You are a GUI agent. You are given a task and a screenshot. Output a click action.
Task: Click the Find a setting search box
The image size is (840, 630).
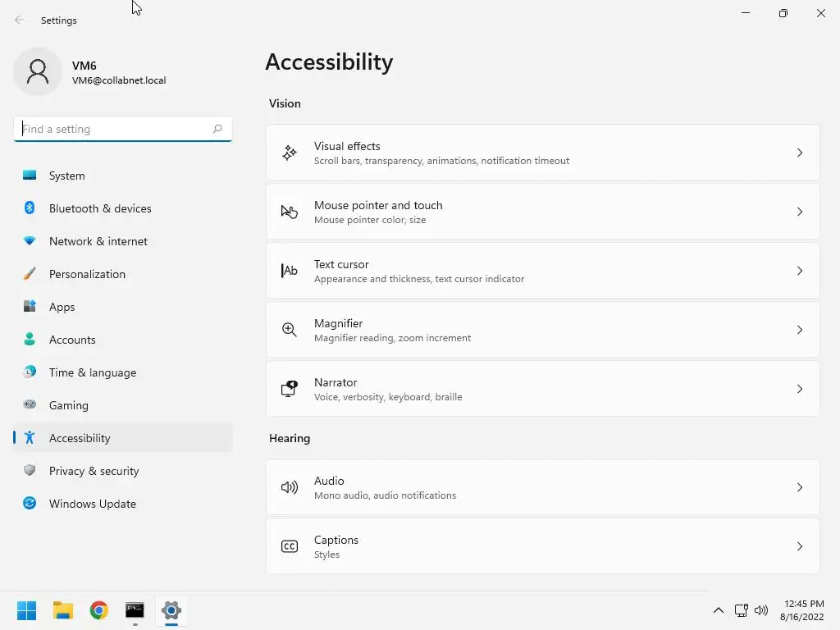[x=115, y=129]
